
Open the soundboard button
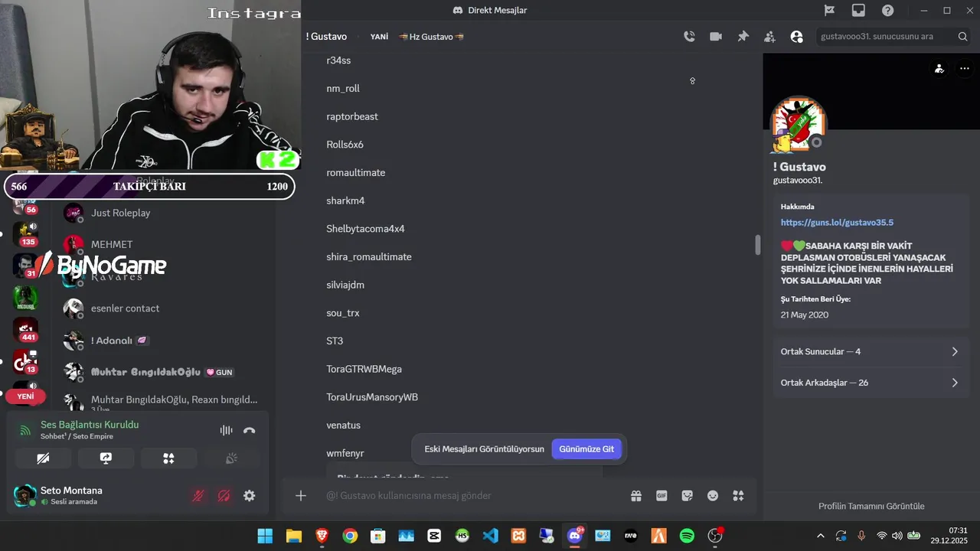(231, 458)
